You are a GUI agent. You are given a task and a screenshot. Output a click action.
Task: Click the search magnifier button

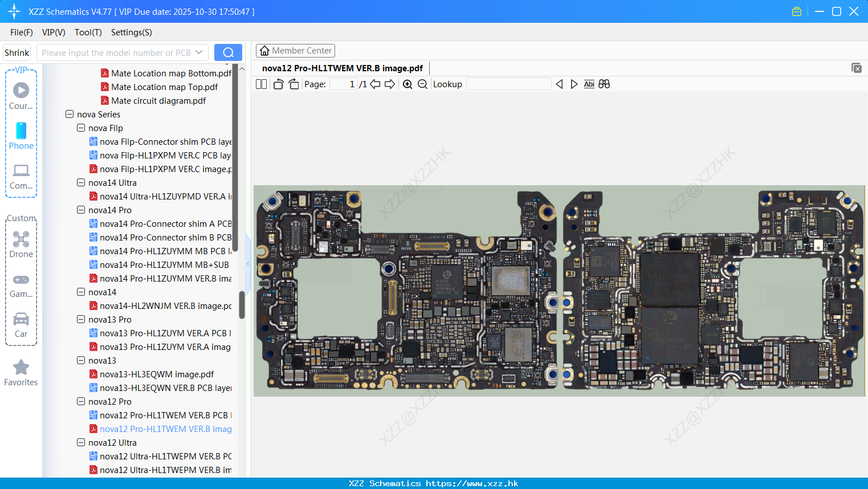pyautogui.click(x=228, y=52)
